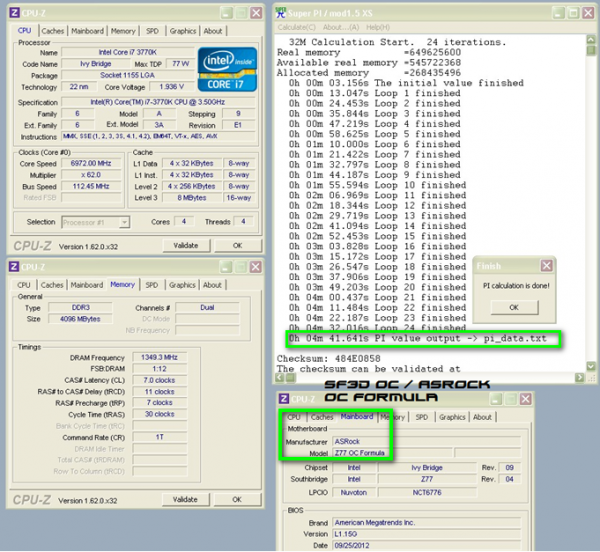The image size is (600, 552).
Task: Click the Bus Speed value 112.45 MHz
Action: coord(91,186)
